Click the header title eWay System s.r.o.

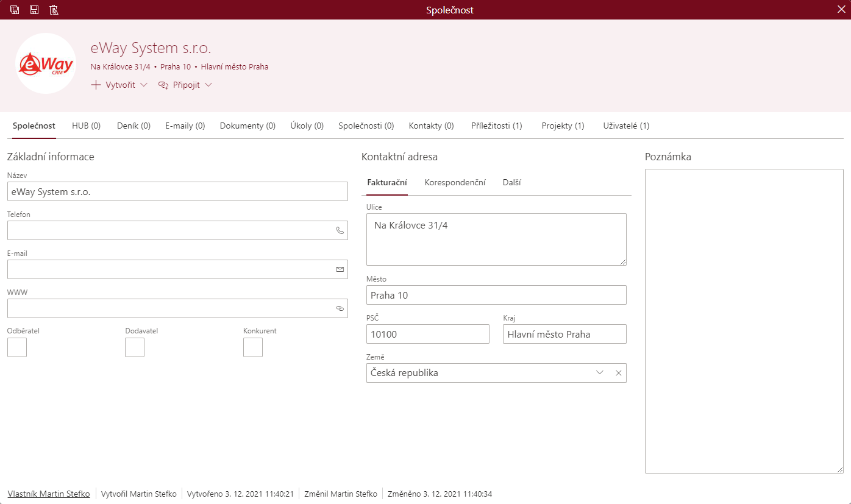pos(151,49)
